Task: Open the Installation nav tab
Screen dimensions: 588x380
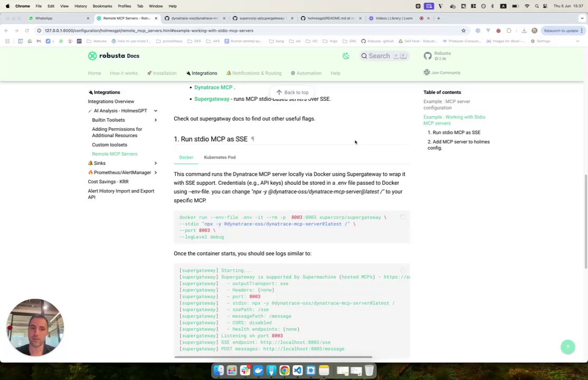Action: [162, 73]
